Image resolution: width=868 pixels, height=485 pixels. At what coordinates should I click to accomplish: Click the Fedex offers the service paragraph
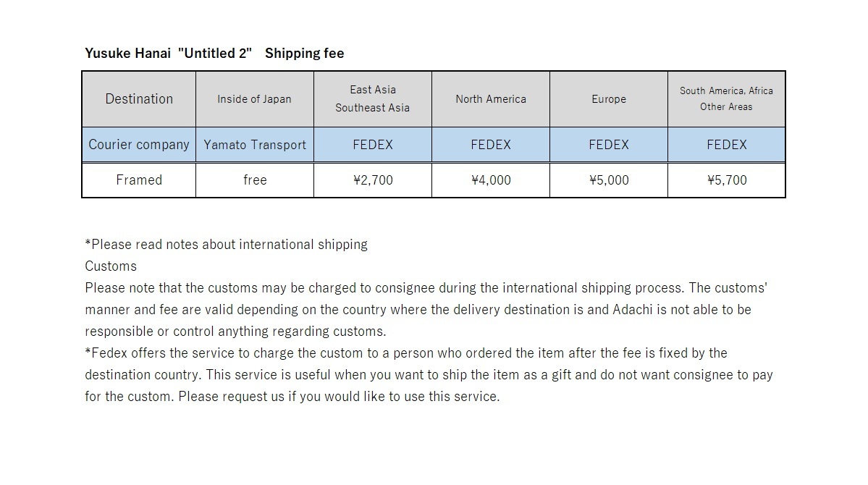429,375
